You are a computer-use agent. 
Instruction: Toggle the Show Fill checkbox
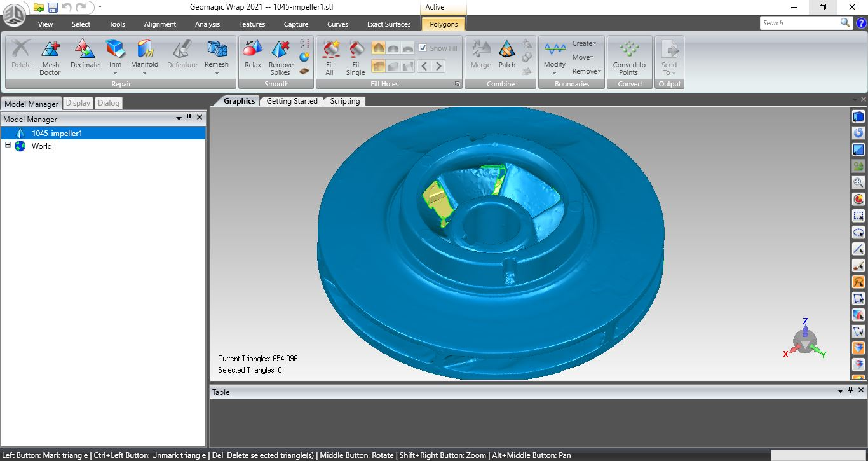point(423,48)
